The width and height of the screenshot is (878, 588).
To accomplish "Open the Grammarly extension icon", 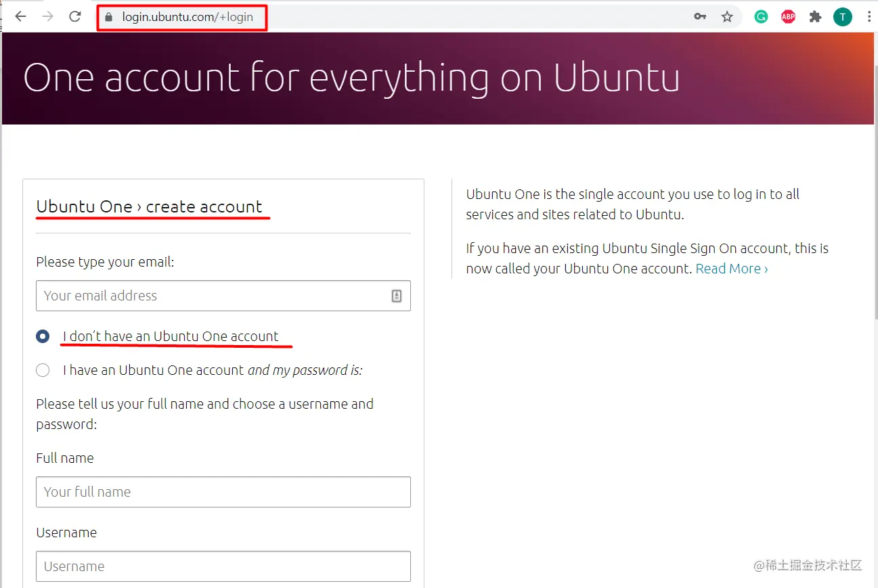I will [762, 17].
